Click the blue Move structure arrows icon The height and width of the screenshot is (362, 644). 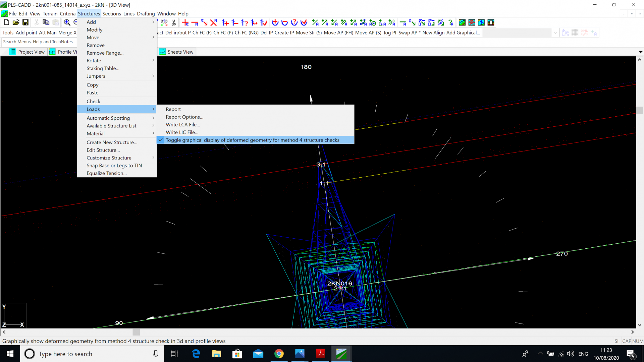(254, 22)
